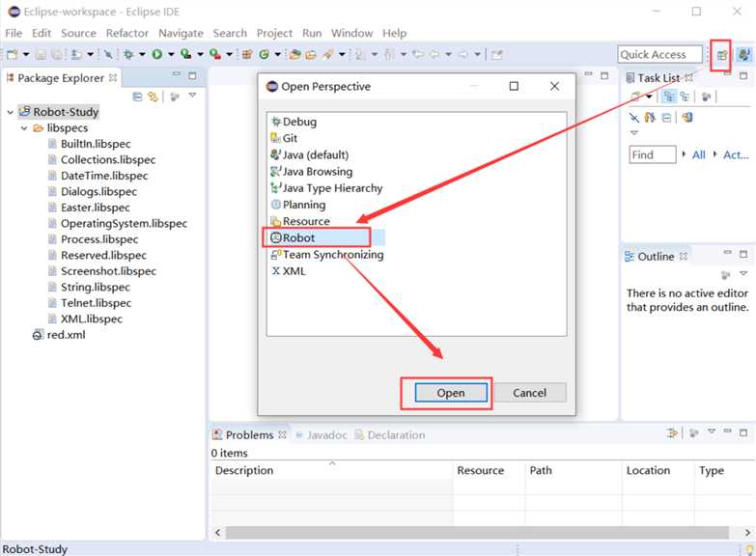Click the All link in Task List

(699, 155)
